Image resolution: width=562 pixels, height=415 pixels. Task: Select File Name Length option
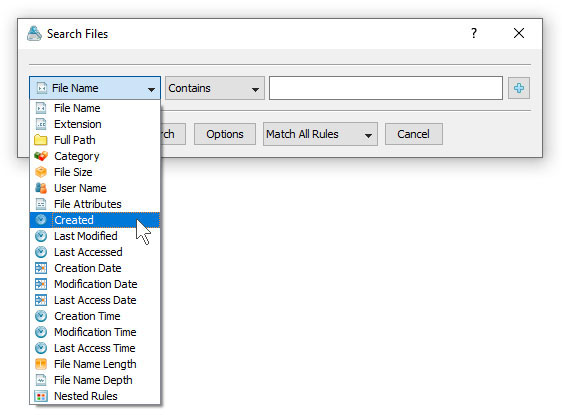(95, 364)
